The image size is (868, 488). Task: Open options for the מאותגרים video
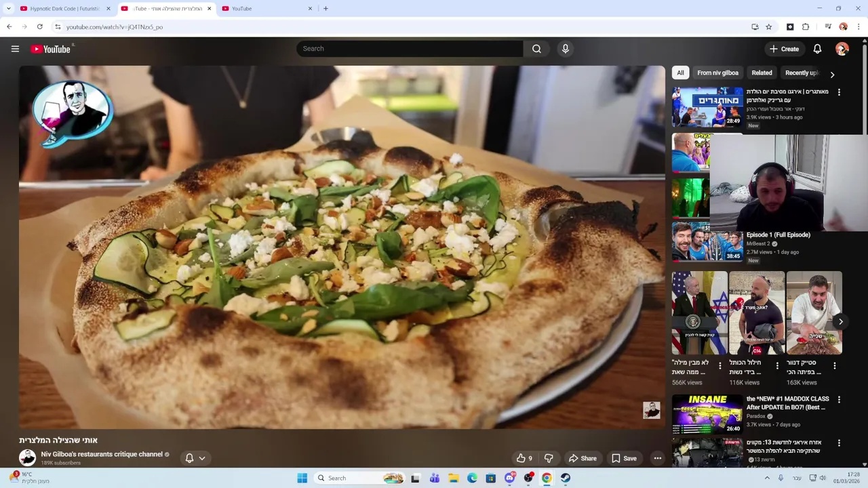tap(839, 92)
